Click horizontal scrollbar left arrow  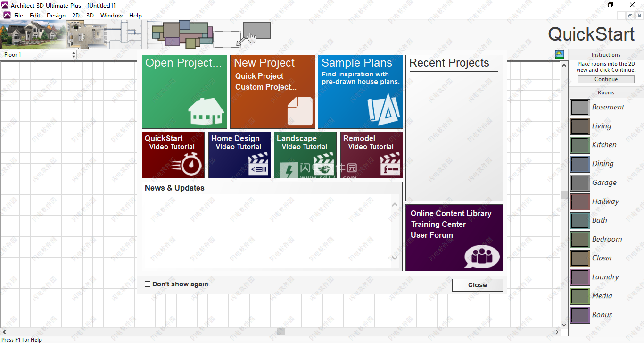4,332
